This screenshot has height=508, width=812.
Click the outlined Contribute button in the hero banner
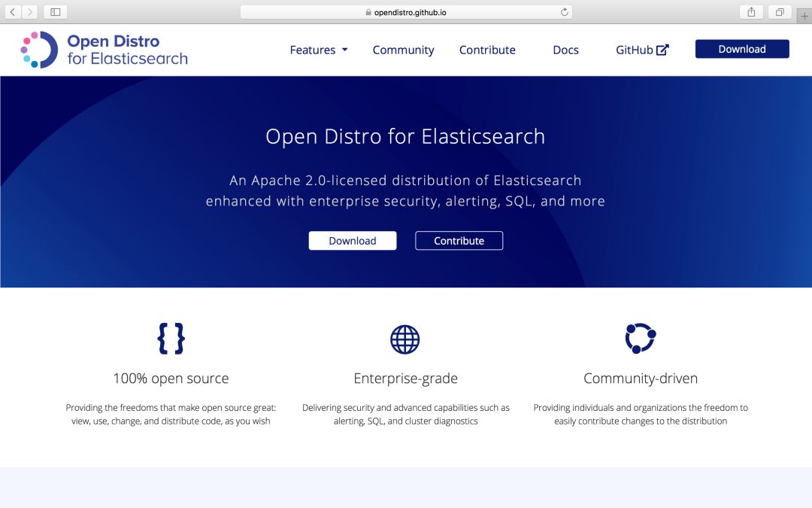coord(459,241)
